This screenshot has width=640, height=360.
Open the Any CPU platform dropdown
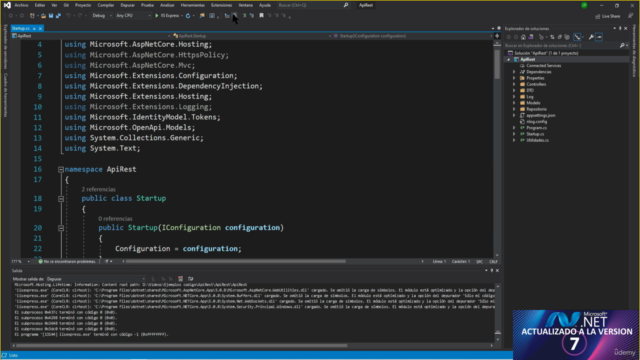tap(133, 16)
